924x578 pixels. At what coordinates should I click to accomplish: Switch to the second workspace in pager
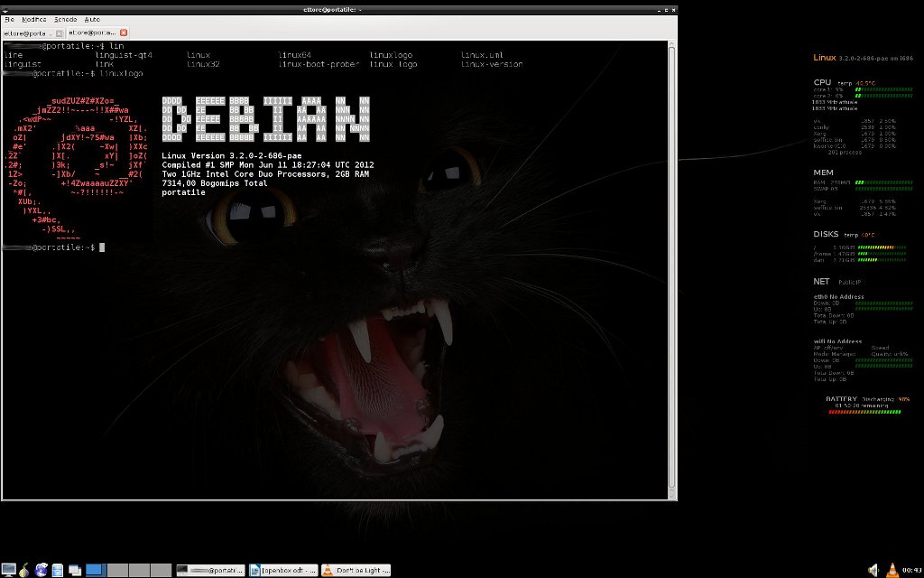[x=118, y=570]
